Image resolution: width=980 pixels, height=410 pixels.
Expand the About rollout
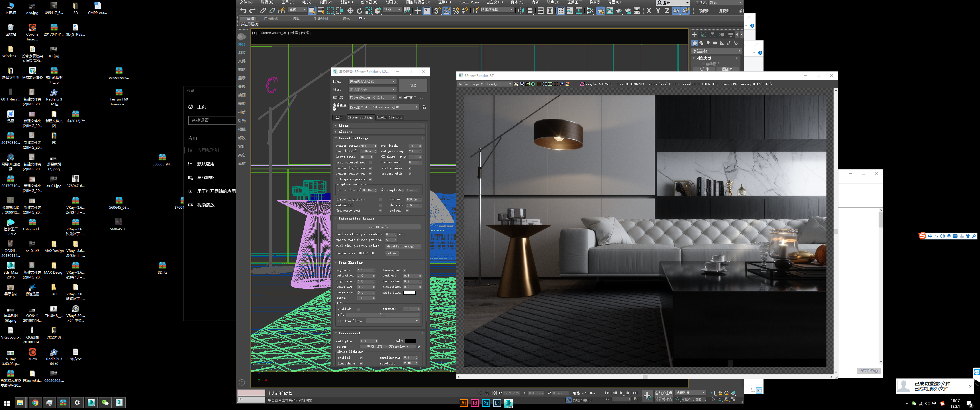pyautogui.click(x=379, y=126)
